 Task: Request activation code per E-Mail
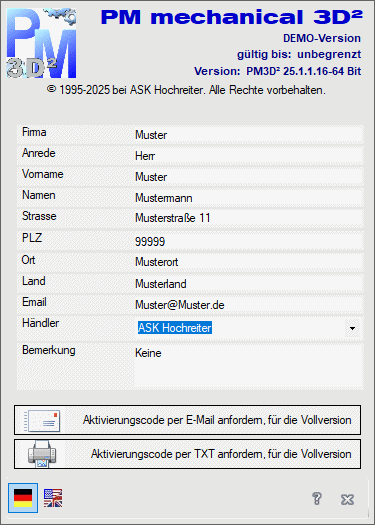click(188, 420)
